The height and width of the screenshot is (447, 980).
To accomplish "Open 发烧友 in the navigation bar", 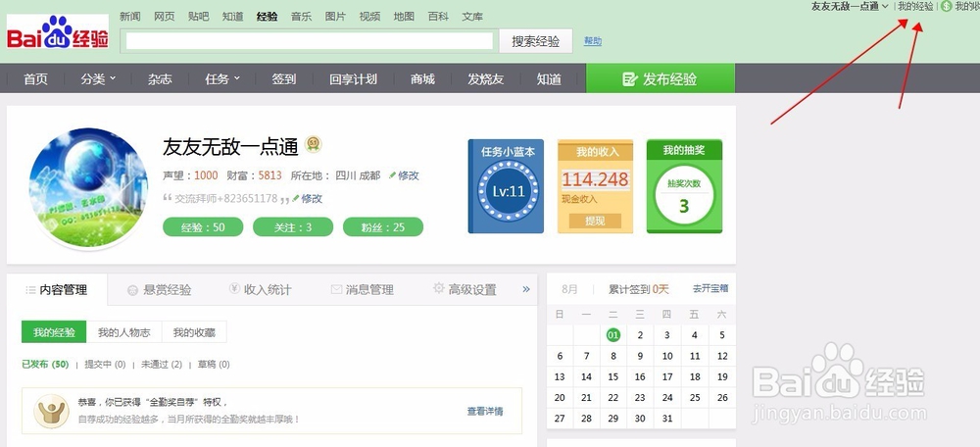I will [x=486, y=78].
